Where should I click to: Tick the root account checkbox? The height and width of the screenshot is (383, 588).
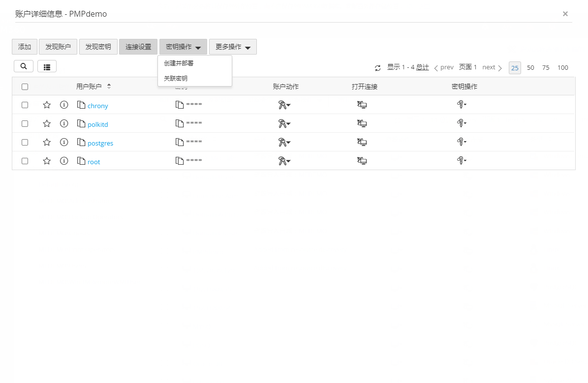pos(25,161)
